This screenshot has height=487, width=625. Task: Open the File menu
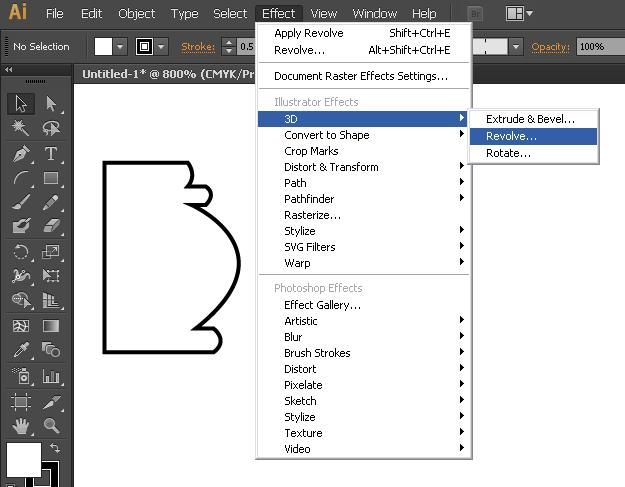pyautogui.click(x=55, y=14)
